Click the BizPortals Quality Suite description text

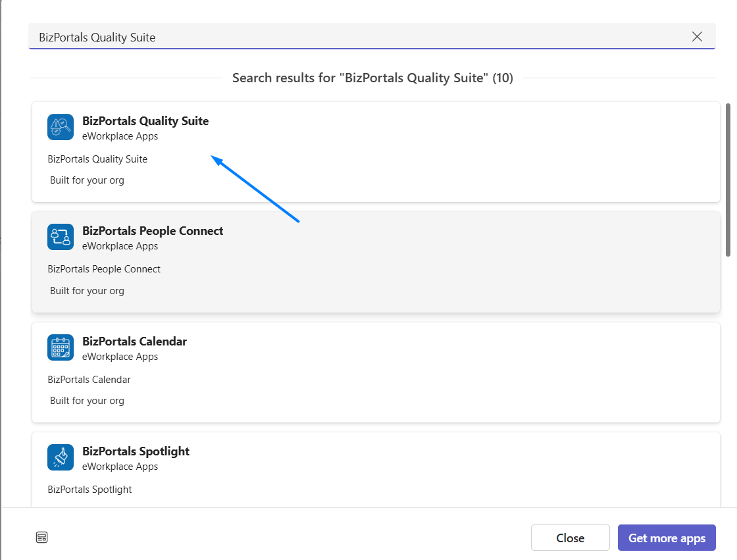coord(97,159)
